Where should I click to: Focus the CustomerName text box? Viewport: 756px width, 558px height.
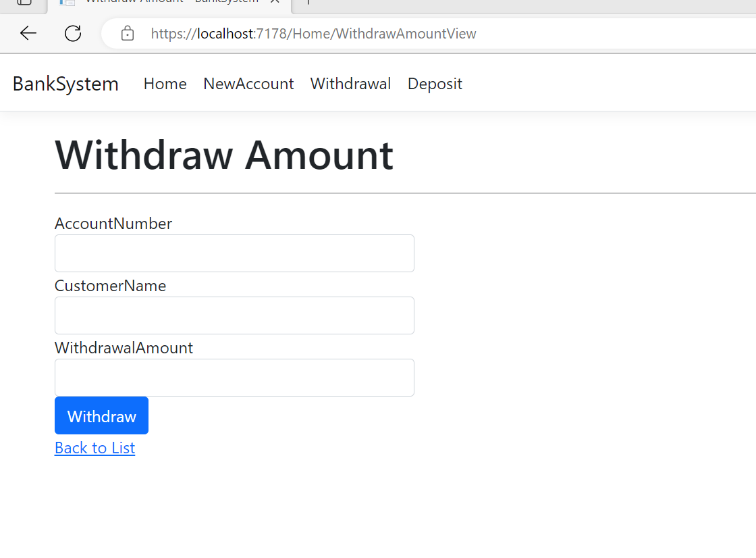click(234, 315)
